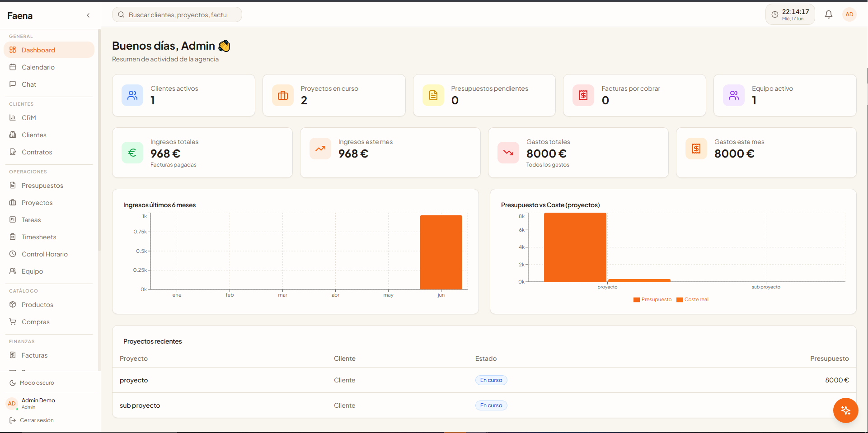Click the clock widget showing 22:14:17
The height and width of the screenshot is (433, 868).
[x=790, y=14]
